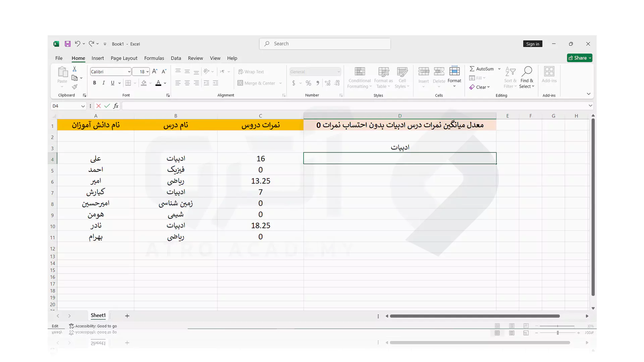
Task: Click the Format cells button
Action: tap(454, 77)
